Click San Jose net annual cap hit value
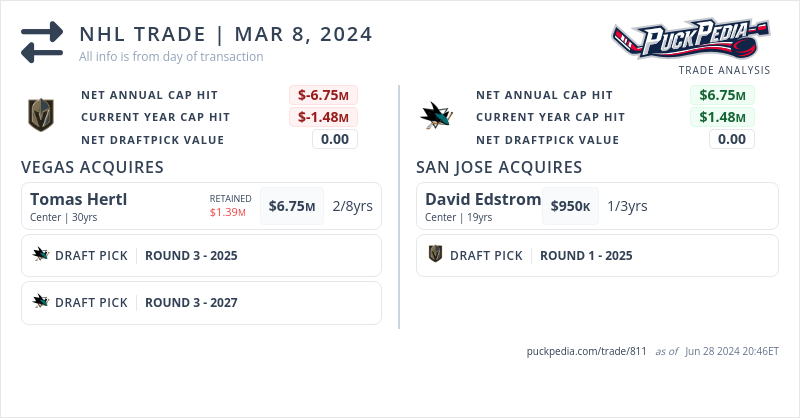The height and width of the screenshot is (418, 800). [x=722, y=95]
